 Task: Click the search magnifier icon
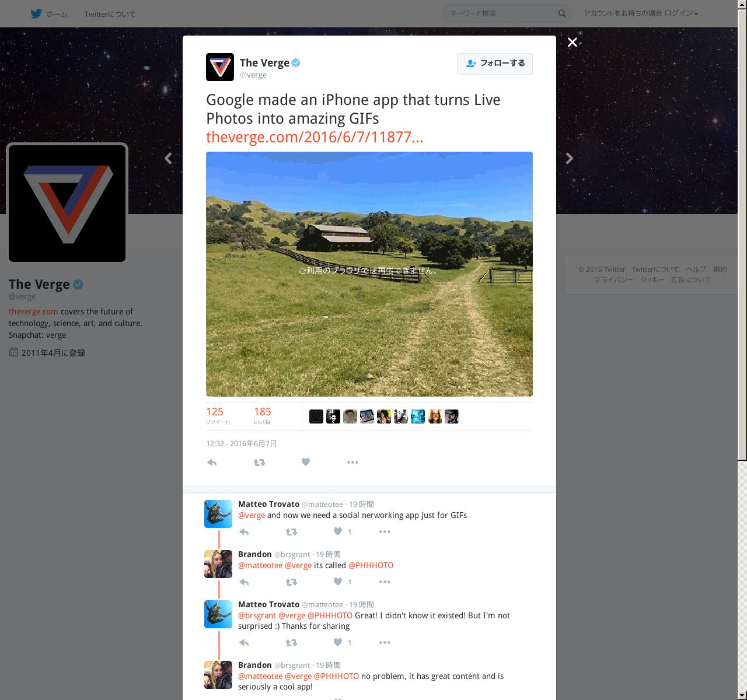[x=562, y=13]
